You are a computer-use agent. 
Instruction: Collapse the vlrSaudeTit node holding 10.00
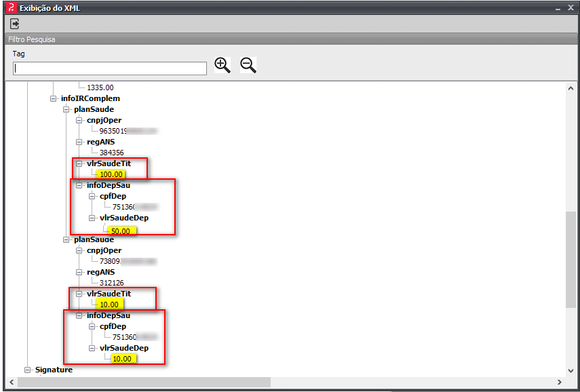pyautogui.click(x=79, y=294)
